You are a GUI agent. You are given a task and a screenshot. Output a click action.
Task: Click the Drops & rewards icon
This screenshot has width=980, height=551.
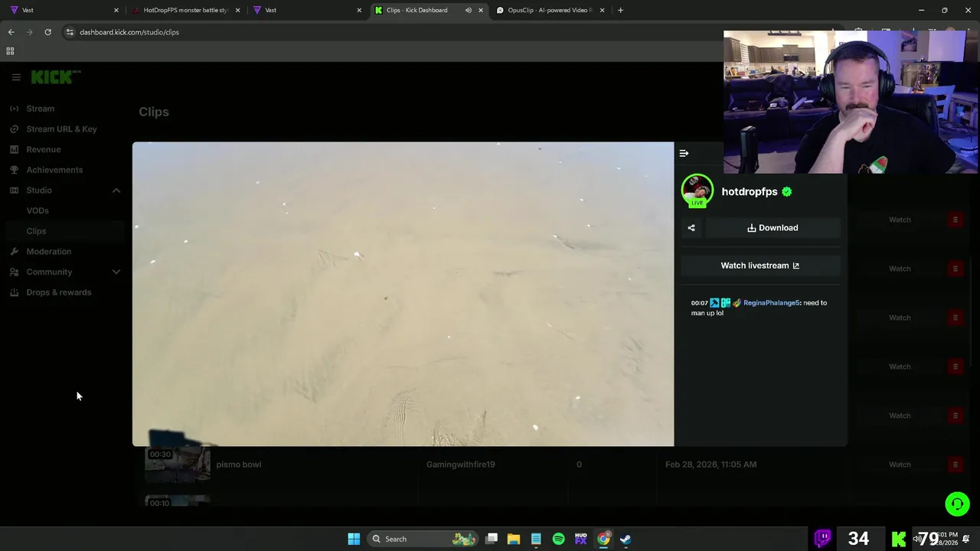coord(14,292)
